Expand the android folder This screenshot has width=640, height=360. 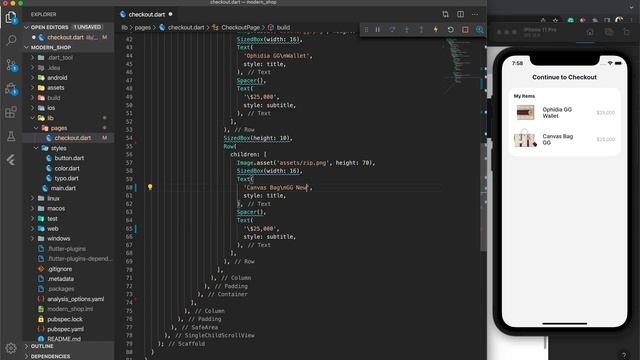pyautogui.click(x=57, y=78)
